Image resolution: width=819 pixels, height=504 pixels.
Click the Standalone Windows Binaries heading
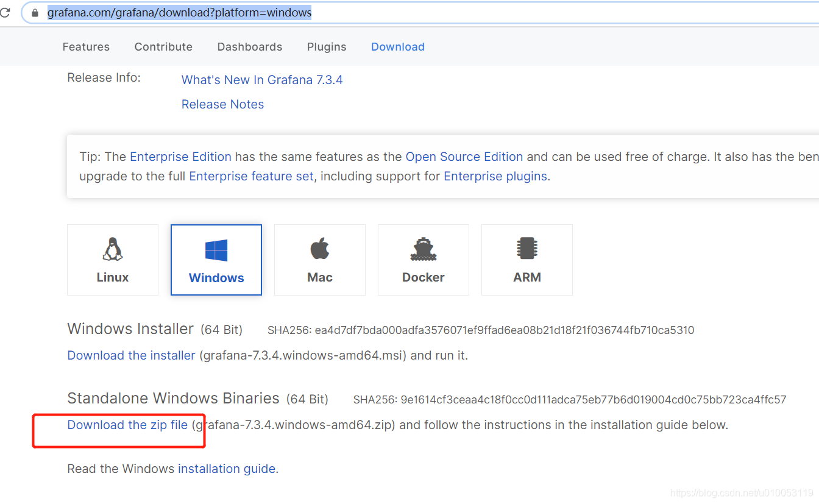click(173, 399)
